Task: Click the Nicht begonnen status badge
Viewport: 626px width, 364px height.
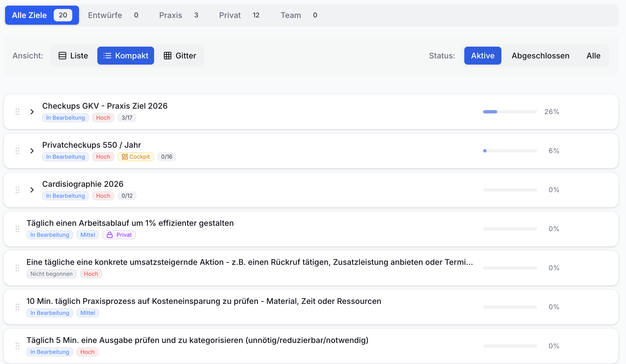Action: [51, 274]
